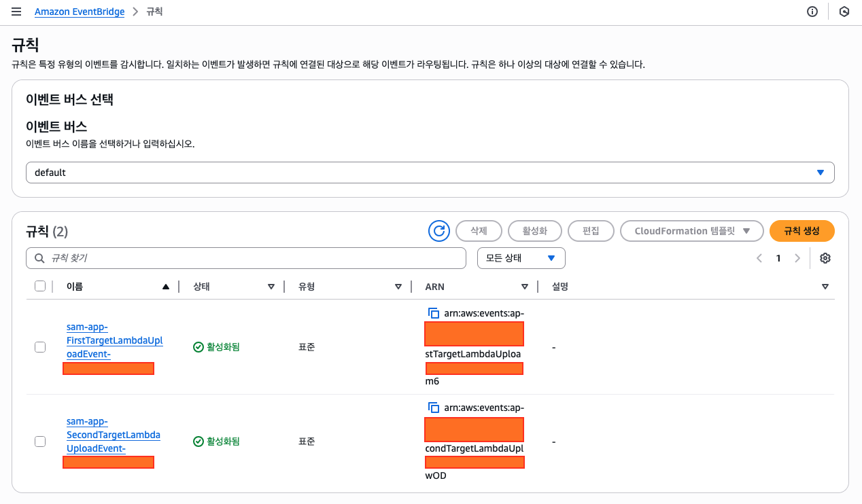The height and width of the screenshot is (504, 862).
Task: Click 활성화됨 status of FirstTargetLambda rule
Action: 217,347
